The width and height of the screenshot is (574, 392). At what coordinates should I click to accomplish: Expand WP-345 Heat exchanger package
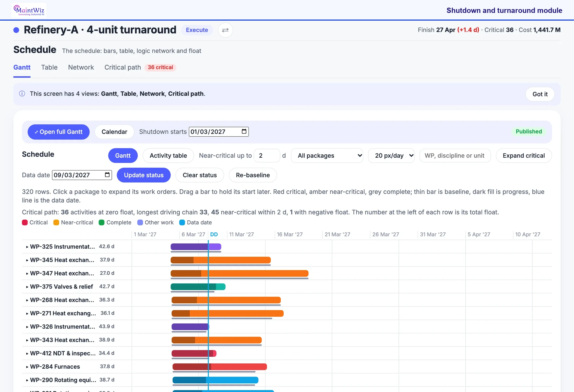click(27, 260)
